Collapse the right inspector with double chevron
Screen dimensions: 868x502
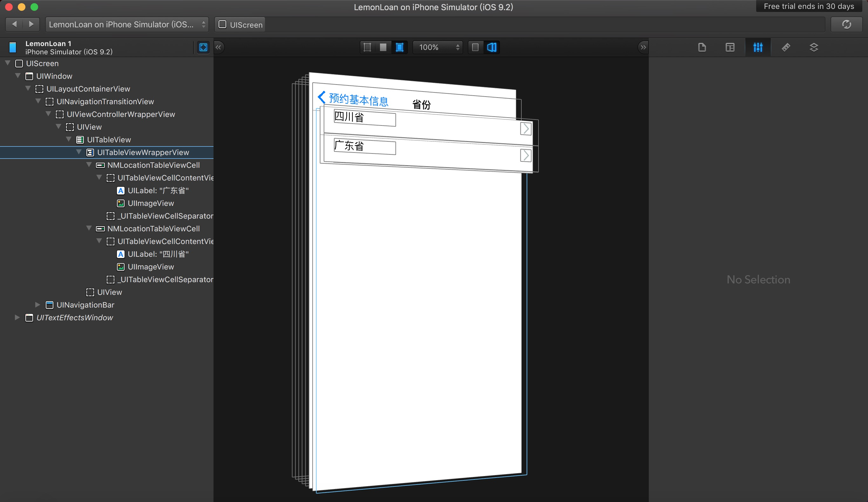(x=643, y=47)
